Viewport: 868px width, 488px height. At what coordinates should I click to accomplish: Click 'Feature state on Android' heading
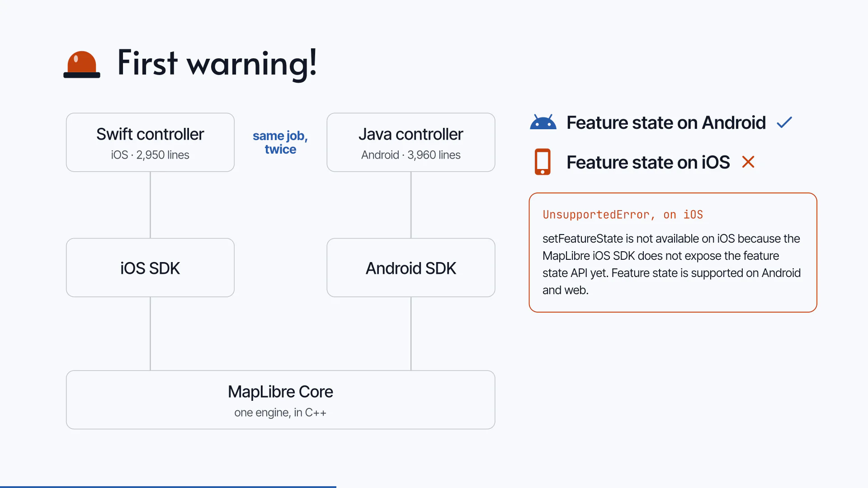point(666,122)
